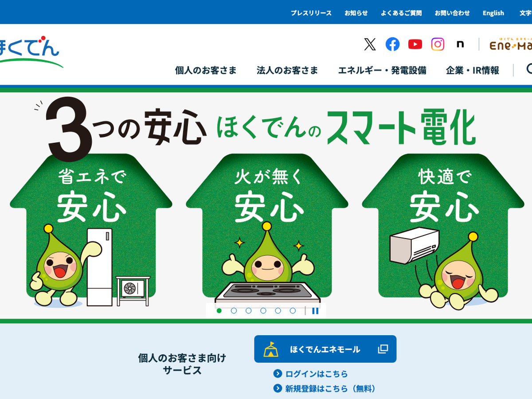The width and height of the screenshot is (532, 399).
Task: Open the X (Twitter) social icon
Action: tap(370, 44)
